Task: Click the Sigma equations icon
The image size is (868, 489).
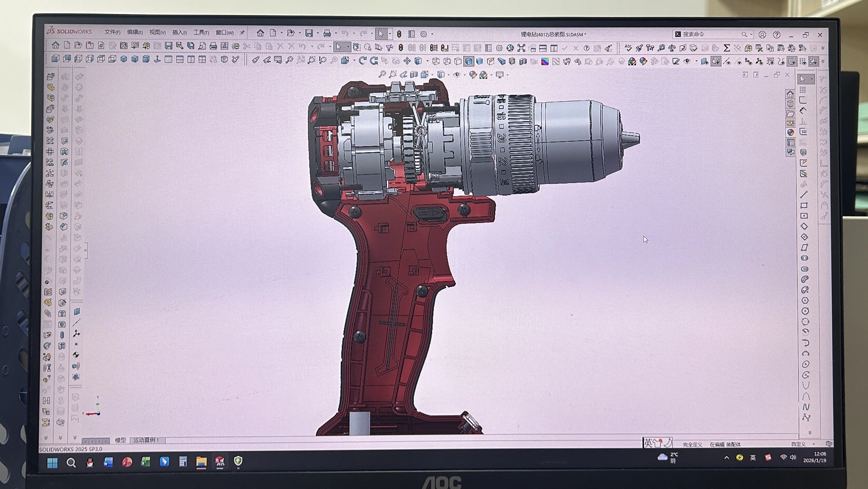Action: (x=726, y=48)
